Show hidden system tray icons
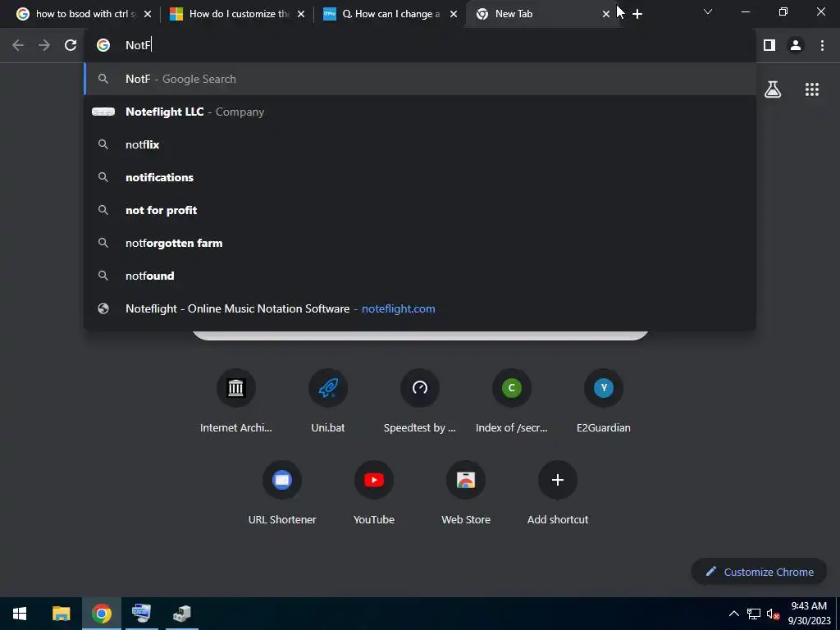The height and width of the screenshot is (630, 840). click(x=734, y=614)
